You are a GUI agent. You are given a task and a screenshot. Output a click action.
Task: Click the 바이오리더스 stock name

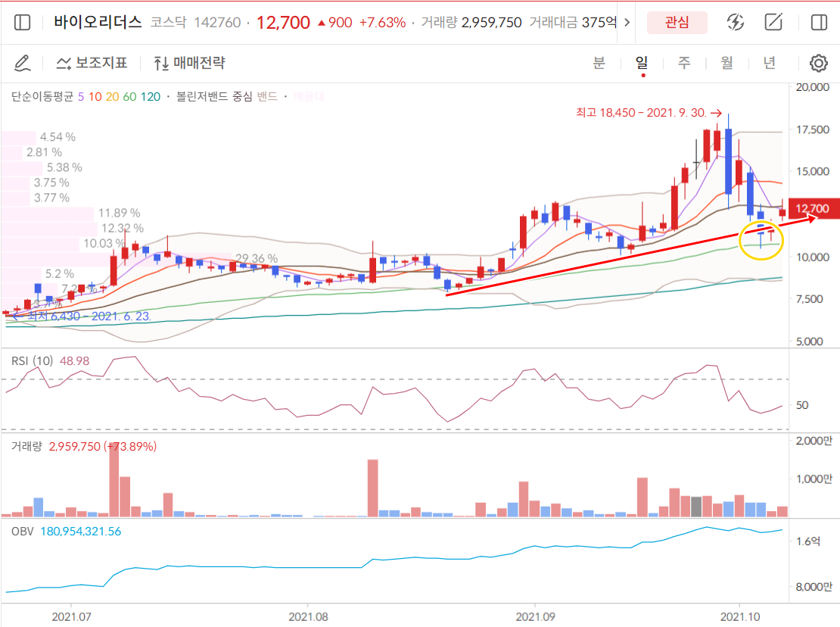(98, 23)
